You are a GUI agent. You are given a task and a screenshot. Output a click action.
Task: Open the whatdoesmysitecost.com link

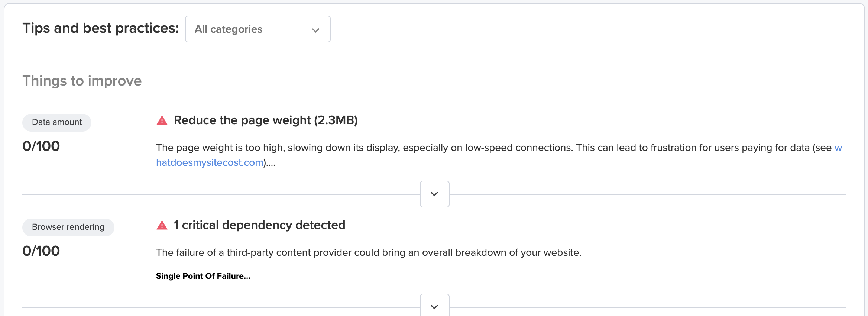pos(210,162)
